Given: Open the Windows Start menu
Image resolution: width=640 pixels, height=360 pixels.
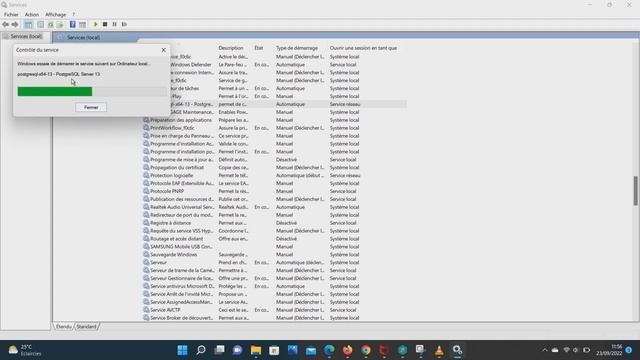Looking at the screenshot, I should click(182, 350).
